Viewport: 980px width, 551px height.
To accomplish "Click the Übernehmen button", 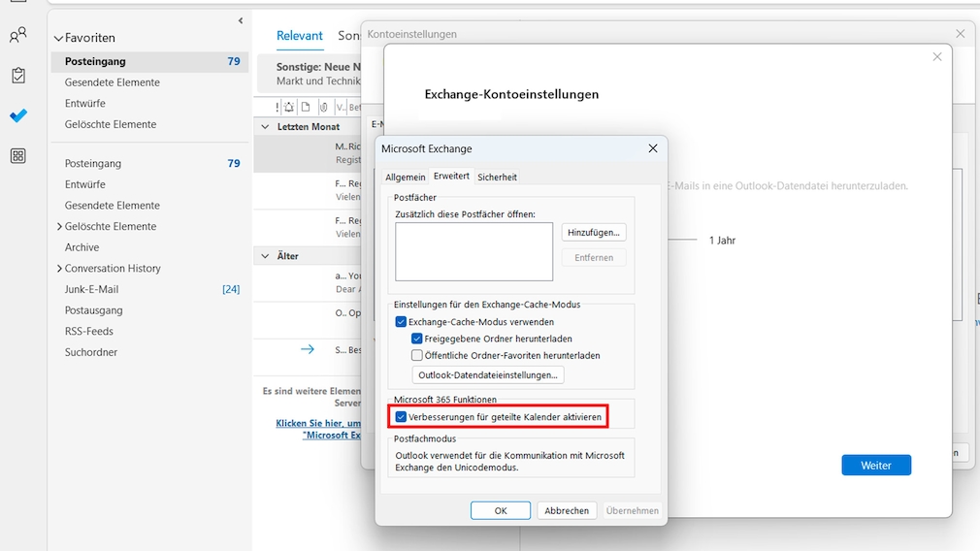I will 632,510.
